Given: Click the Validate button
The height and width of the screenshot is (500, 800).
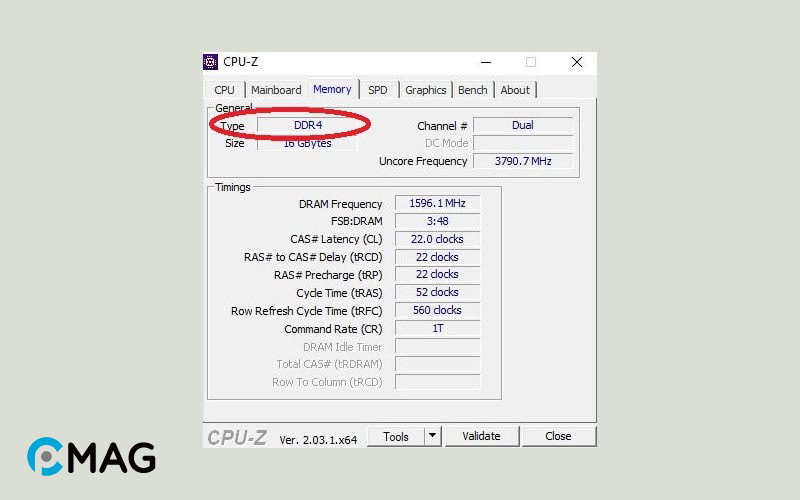Looking at the screenshot, I should tap(482, 436).
